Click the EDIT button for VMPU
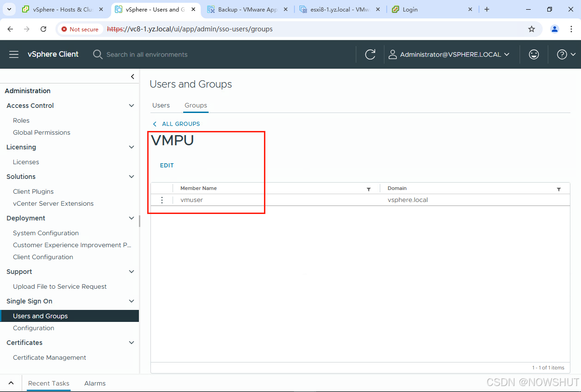 [167, 166]
